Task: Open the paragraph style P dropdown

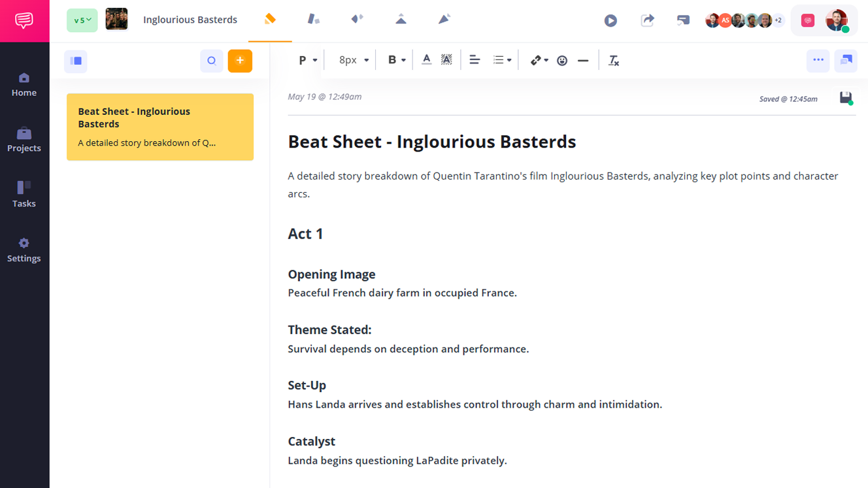Action: click(x=308, y=60)
